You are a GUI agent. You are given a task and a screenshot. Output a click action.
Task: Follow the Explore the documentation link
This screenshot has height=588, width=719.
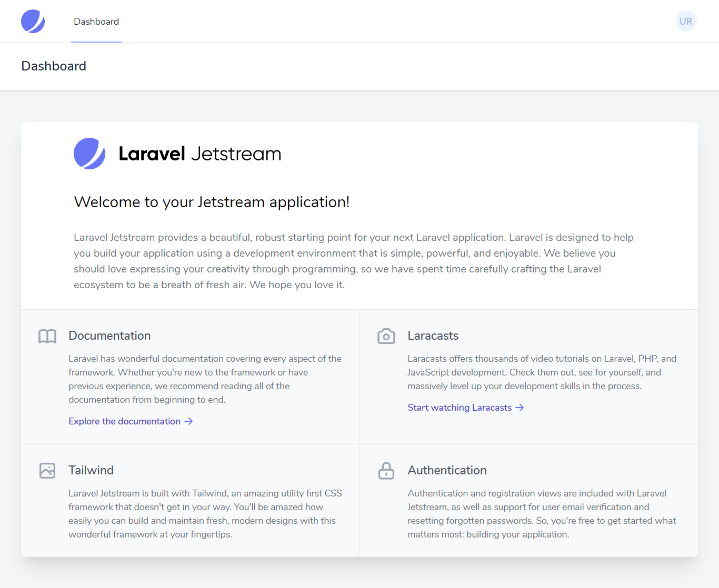pyautogui.click(x=131, y=421)
